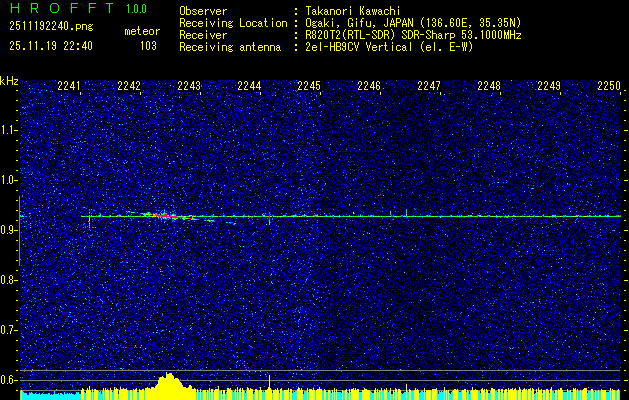Screen dimensions: 629x400
Task: Click the location value Ogaki, Gifu, JAPAN
Action: 358,23
